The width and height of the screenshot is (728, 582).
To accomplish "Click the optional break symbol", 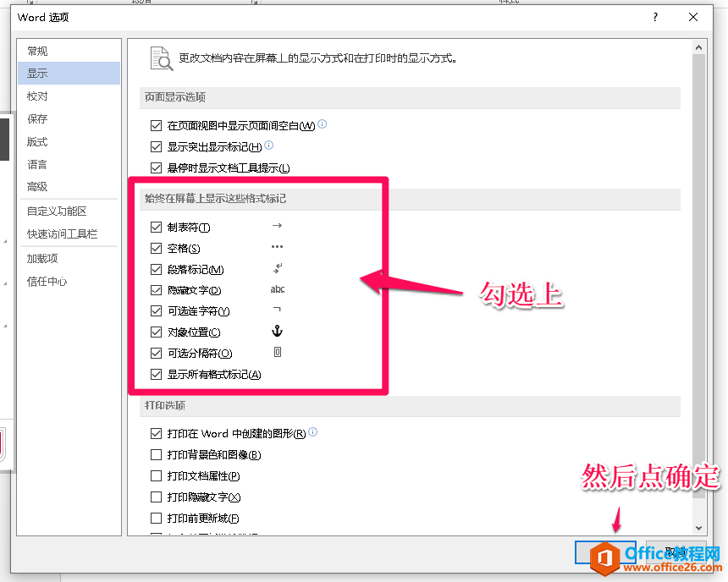I will coord(277,352).
